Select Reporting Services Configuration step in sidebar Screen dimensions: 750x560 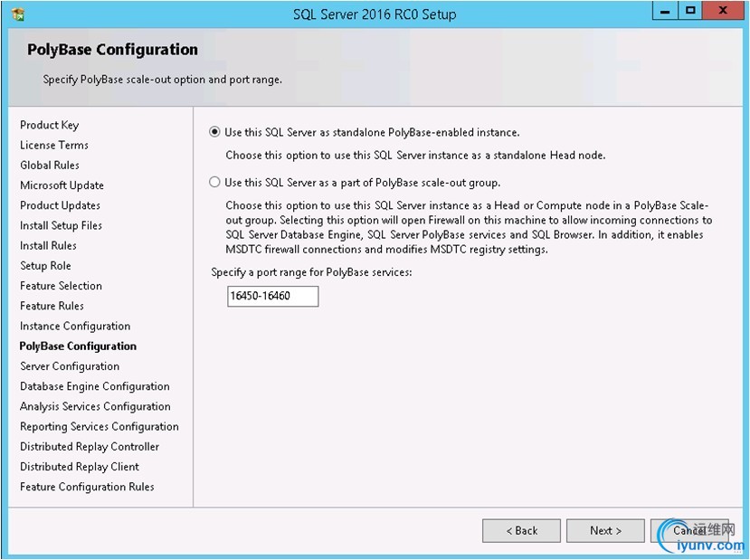100,427
